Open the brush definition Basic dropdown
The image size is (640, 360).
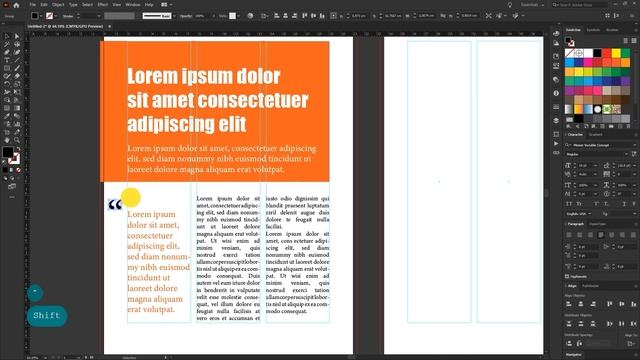[x=174, y=16]
